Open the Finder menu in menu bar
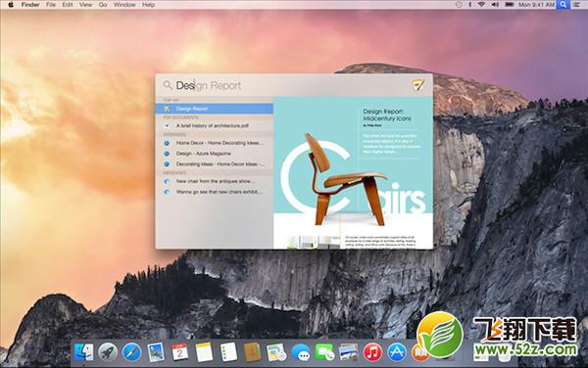 (x=30, y=5)
